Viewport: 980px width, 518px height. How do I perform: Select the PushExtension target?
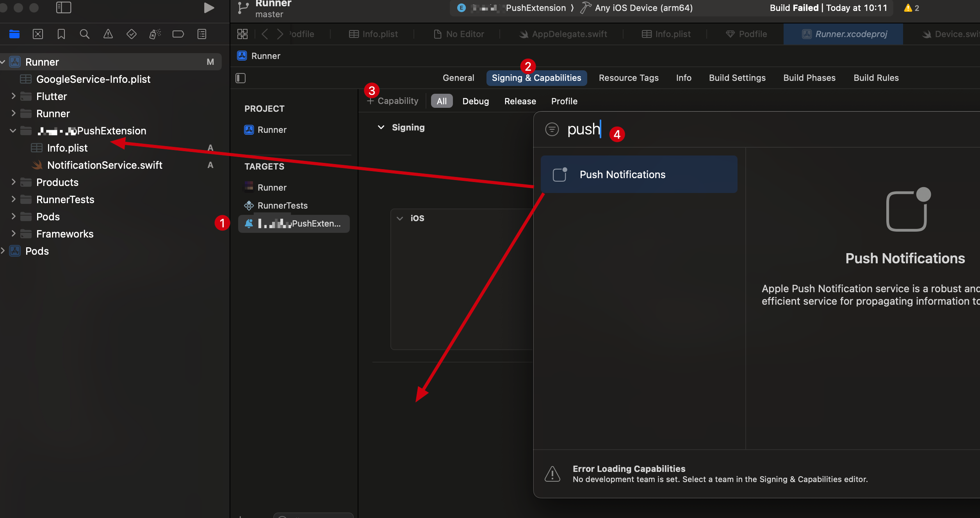(294, 223)
